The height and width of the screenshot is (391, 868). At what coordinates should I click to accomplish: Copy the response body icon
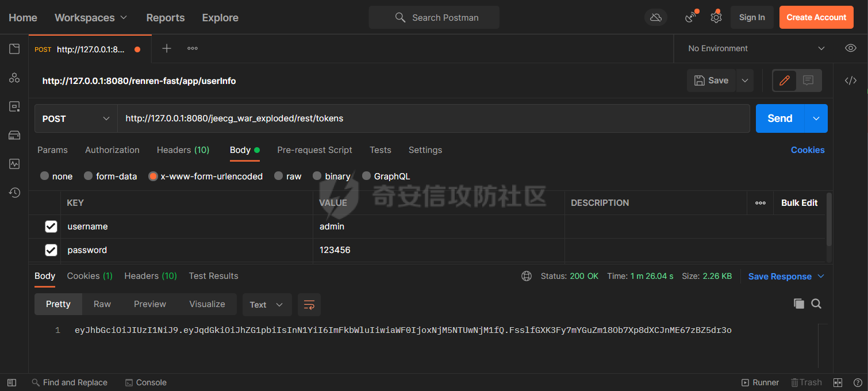click(798, 304)
